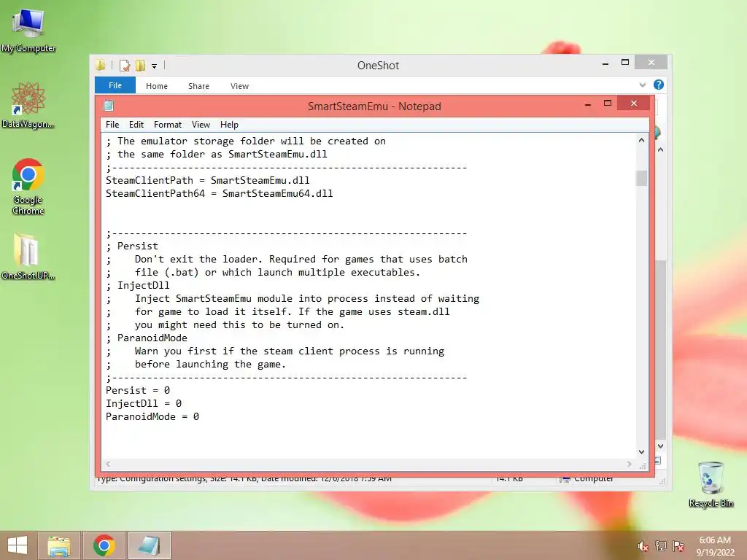Click the Properties icon in OneShot quick access toolbar

click(x=124, y=65)
